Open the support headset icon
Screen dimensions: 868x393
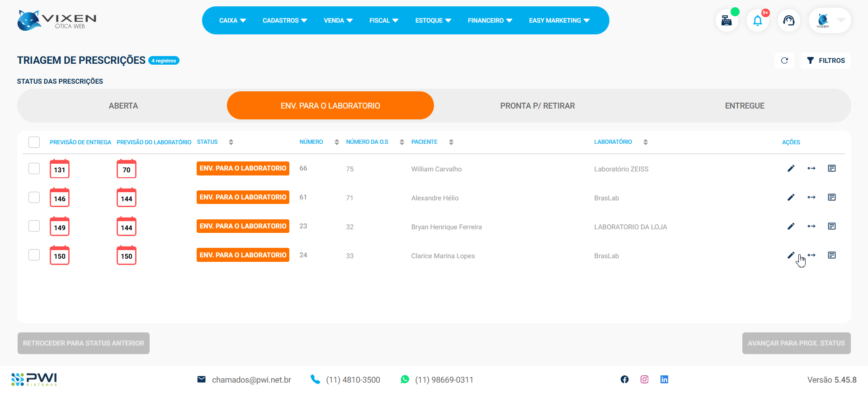click(x=789, y=21)
